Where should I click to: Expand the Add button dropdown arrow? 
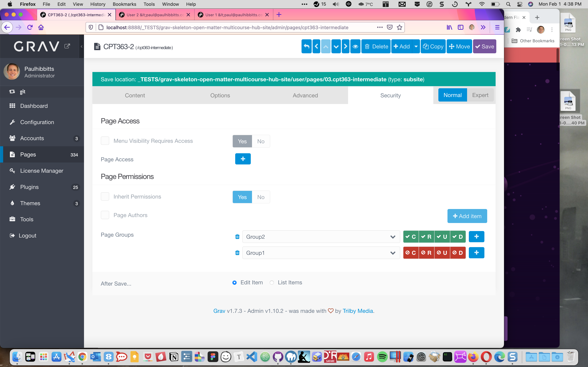(416, 46)
